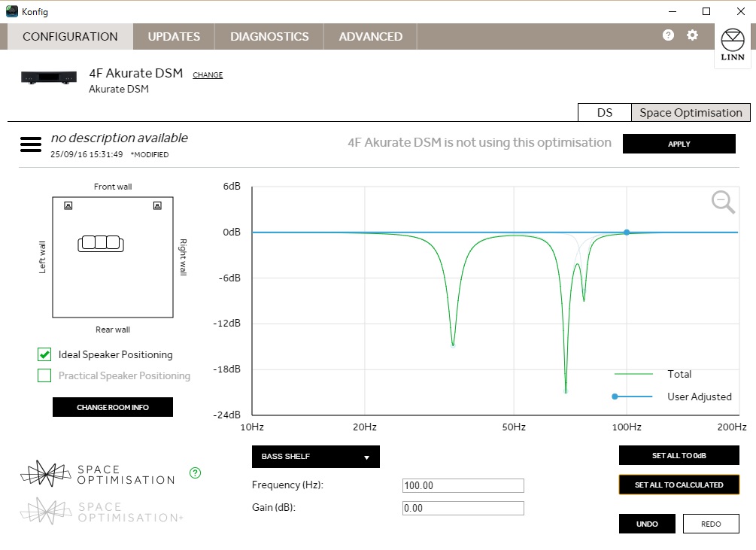Screen dimensions: 756x550
Task: Switch to the Configuration tab
Action: tap(70, 37)
